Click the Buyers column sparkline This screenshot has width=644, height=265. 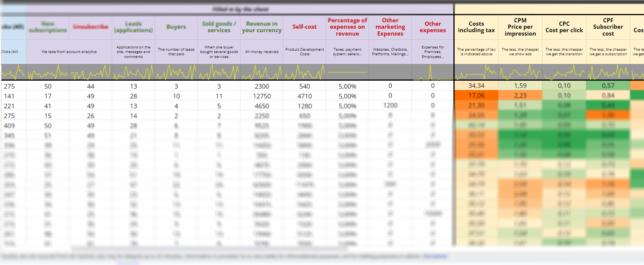coord(176,72)
